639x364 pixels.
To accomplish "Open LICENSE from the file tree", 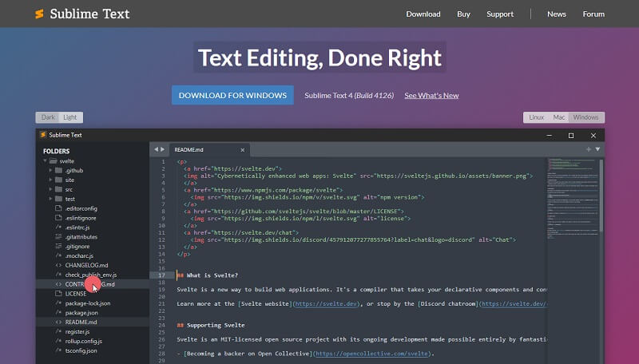I will pyautogui.click(x=75, y=294).
